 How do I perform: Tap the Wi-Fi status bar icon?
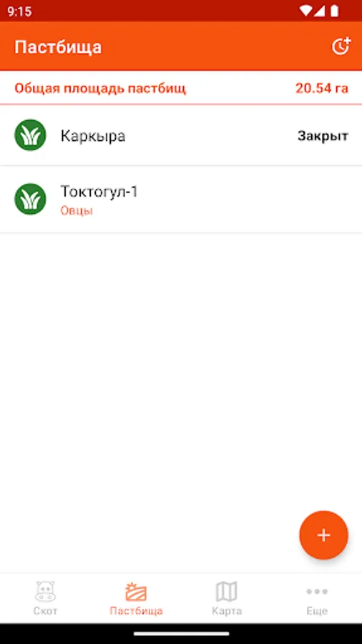(305, 11)
